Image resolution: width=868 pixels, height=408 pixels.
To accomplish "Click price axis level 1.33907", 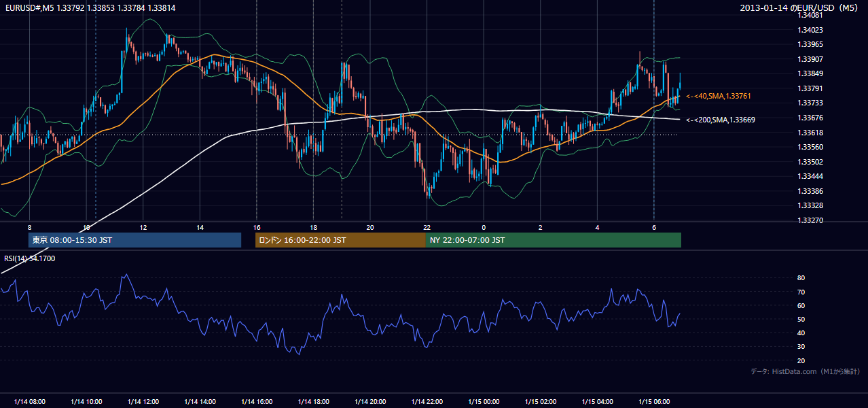I will (811, 59).
